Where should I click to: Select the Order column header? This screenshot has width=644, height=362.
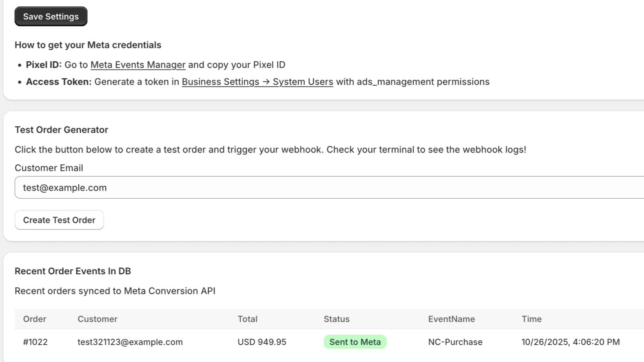35,319
